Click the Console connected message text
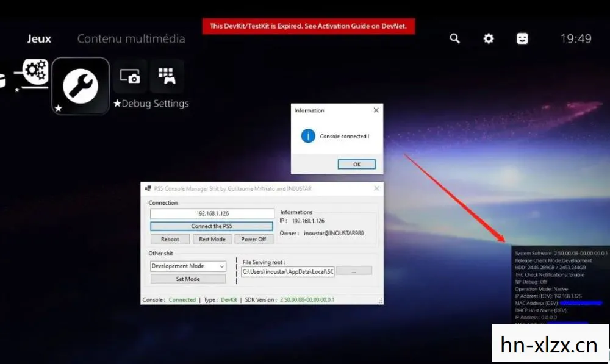This screenshot has height=364, width=610. tap(344, 137)
